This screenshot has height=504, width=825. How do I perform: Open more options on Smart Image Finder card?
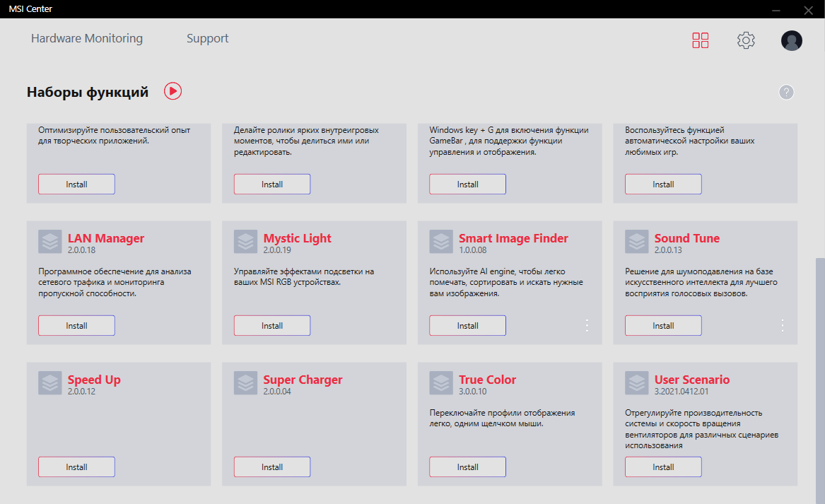(x=587, y=326)
